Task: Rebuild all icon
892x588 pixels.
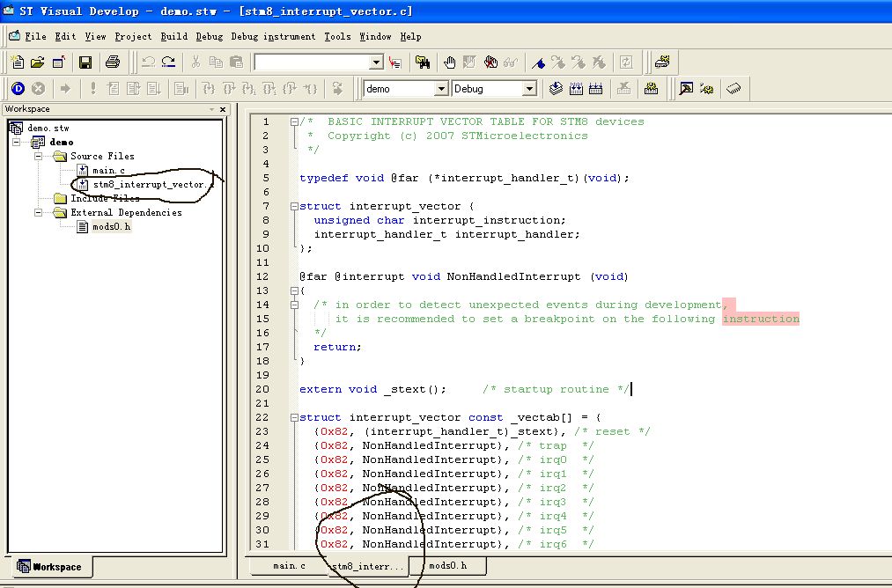Action: [595, 88]
